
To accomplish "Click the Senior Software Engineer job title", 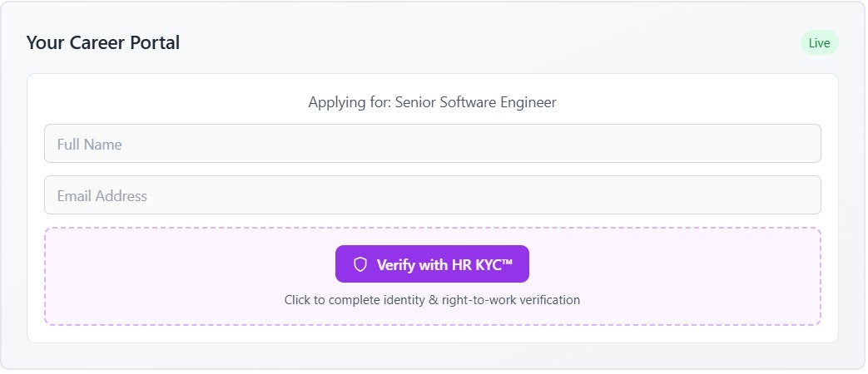I will [x=475, y=102].
